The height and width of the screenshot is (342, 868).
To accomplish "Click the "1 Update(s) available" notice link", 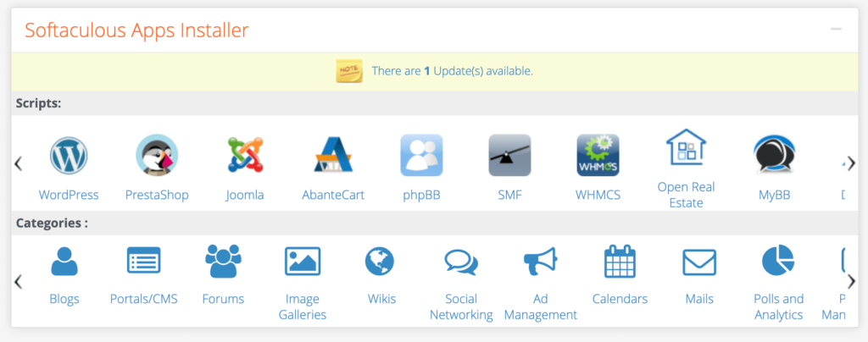I will [x=453, y=71].
